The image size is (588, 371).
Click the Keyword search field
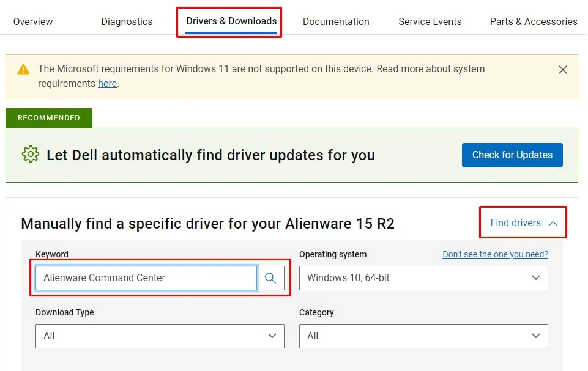(x=146, y=277)
